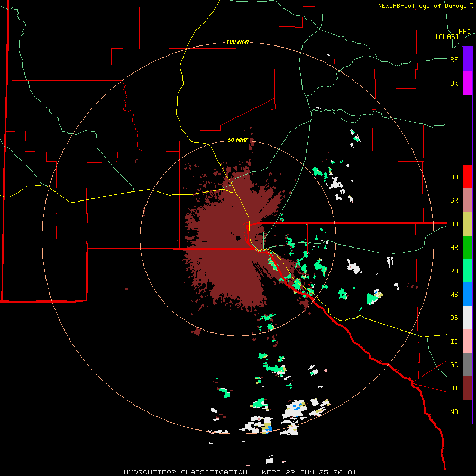The height and width of the screenshot is (476, 476).
Task: Click the HHC product code label
Action: coord(465,32)
